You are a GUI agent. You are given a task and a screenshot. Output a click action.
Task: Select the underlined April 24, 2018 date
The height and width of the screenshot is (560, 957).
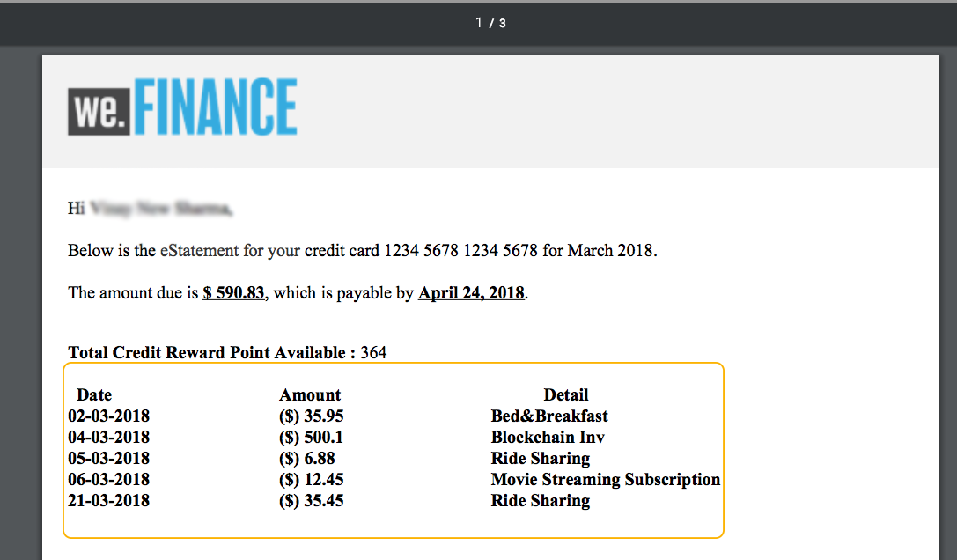(x=471, y=293)
